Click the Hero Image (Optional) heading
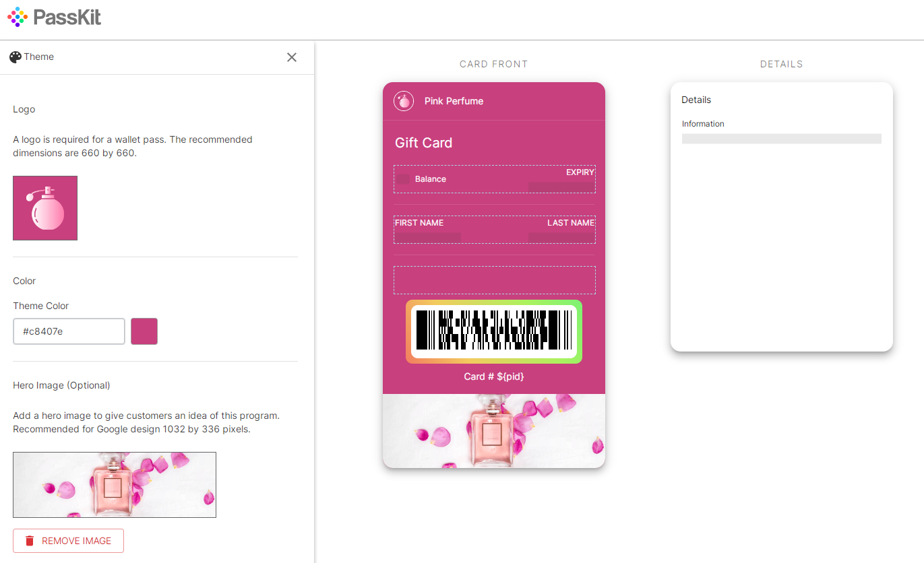924x563 pixels. (61, 385)
